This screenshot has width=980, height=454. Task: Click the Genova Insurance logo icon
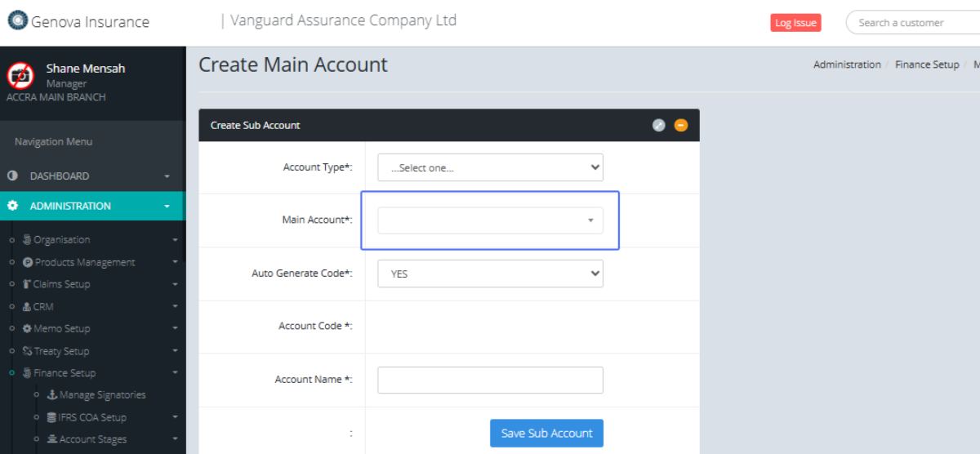[x=17, y=20]
